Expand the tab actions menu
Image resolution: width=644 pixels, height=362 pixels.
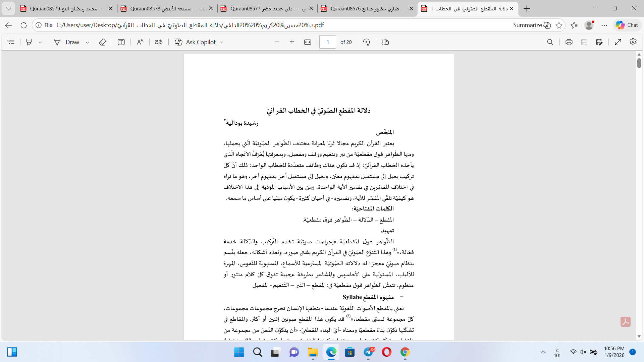point(8,9)
